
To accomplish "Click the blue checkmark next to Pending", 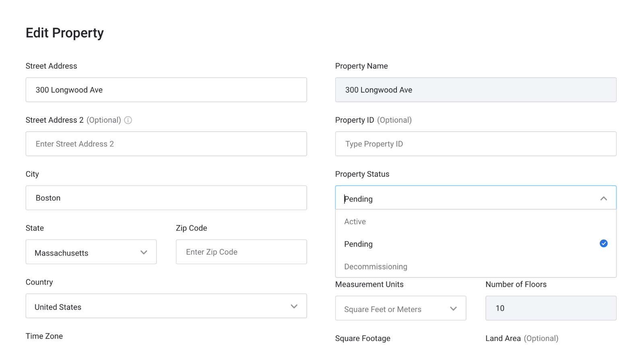I will click(603, 244).
